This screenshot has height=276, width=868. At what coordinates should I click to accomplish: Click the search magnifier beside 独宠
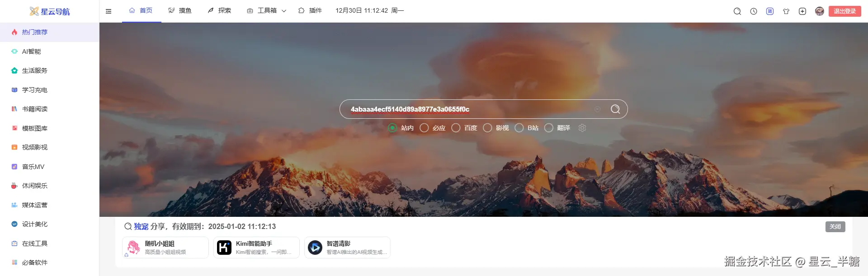click(128, 226)
